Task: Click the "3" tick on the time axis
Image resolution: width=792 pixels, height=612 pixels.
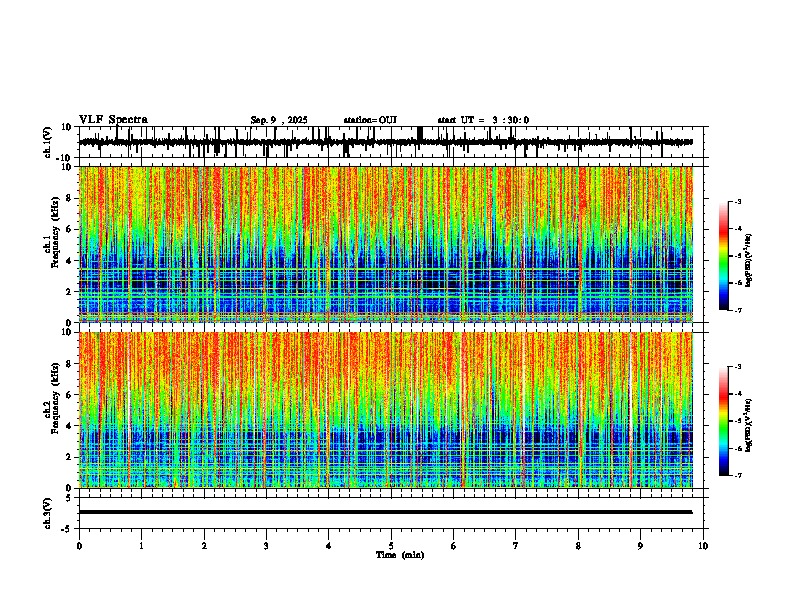Action: (267, 546)
